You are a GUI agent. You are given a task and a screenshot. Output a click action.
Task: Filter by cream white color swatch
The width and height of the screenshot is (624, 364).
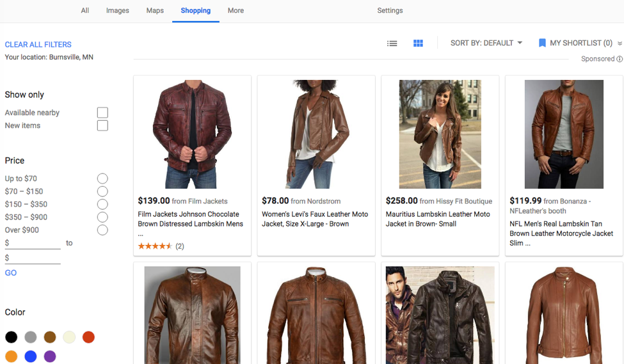pos(69,337)
